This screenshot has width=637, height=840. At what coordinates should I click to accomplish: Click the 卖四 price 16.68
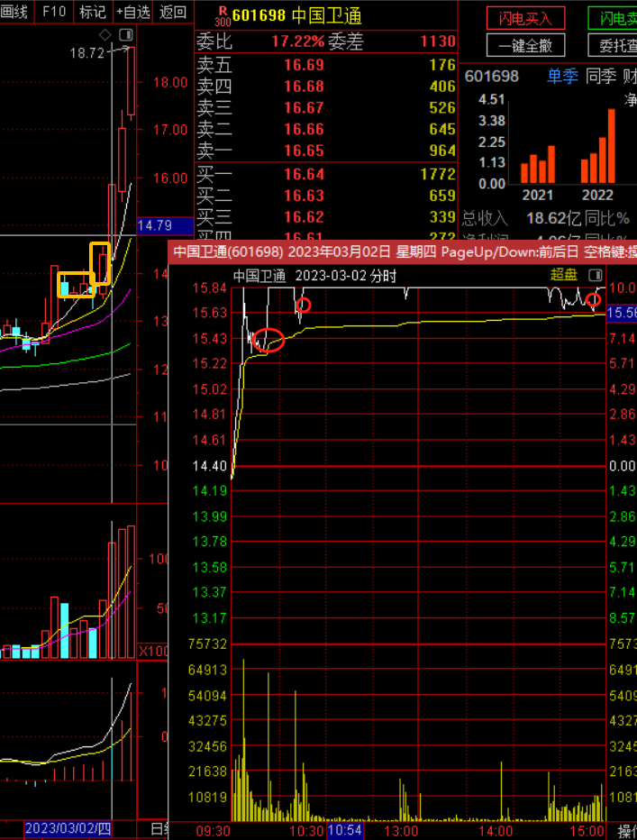pyautogui.click(x=304, y=87)
